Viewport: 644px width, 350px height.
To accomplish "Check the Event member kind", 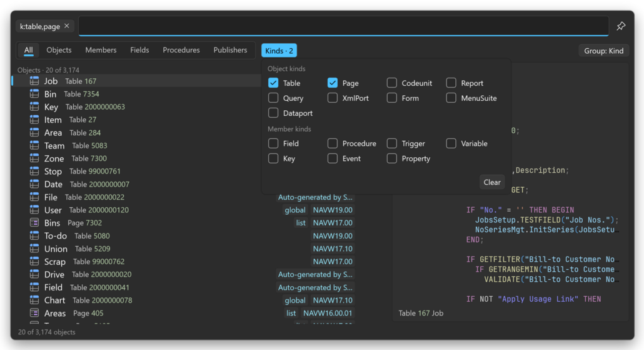I will tap(332, 158).
